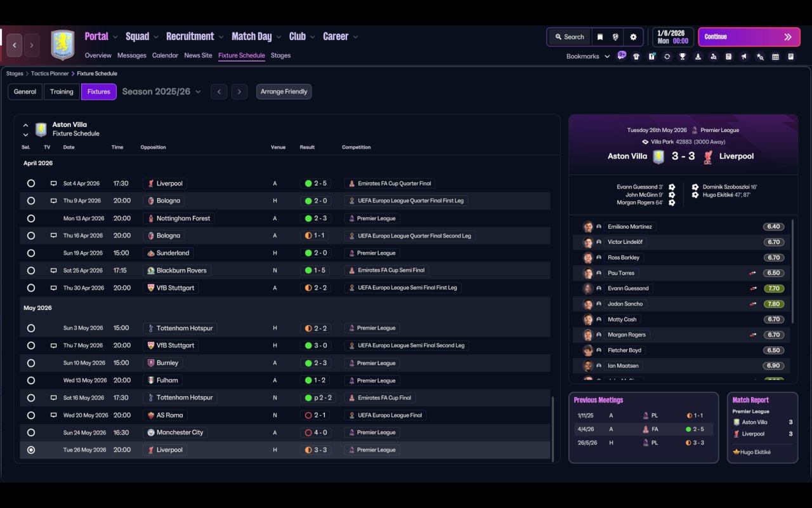Open the bookmark icon next to Search

tap(600, 37)
